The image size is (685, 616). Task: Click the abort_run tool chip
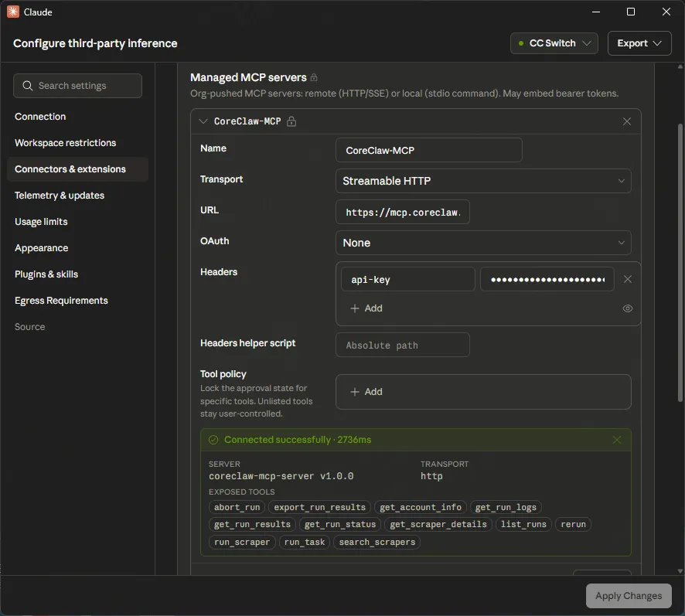(x=237, y=507)
